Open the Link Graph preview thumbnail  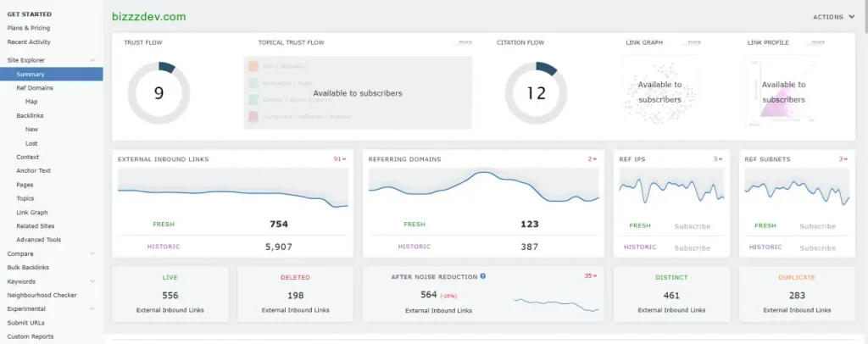(659, 92)
